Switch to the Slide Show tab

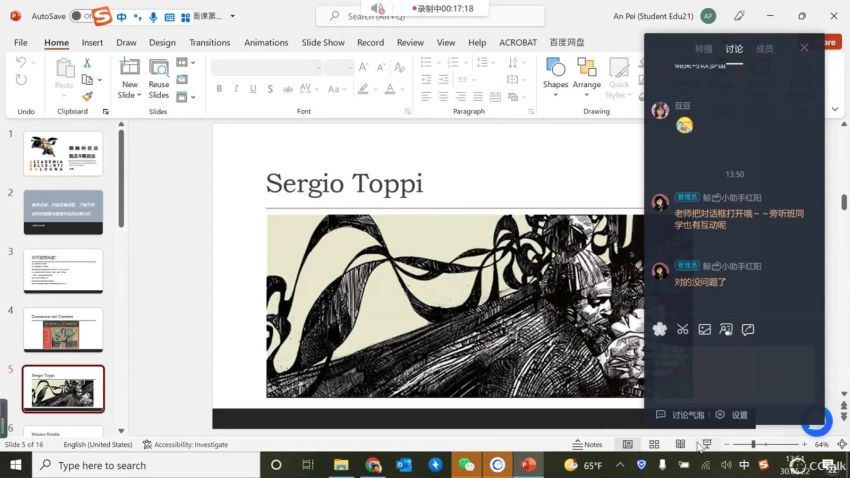pyautogui.click(x=323, y=42)
